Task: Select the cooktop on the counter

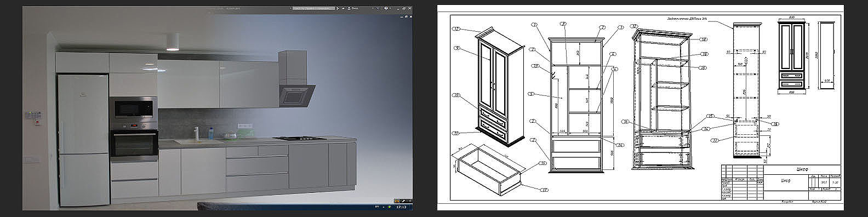Action: point(300,139)
